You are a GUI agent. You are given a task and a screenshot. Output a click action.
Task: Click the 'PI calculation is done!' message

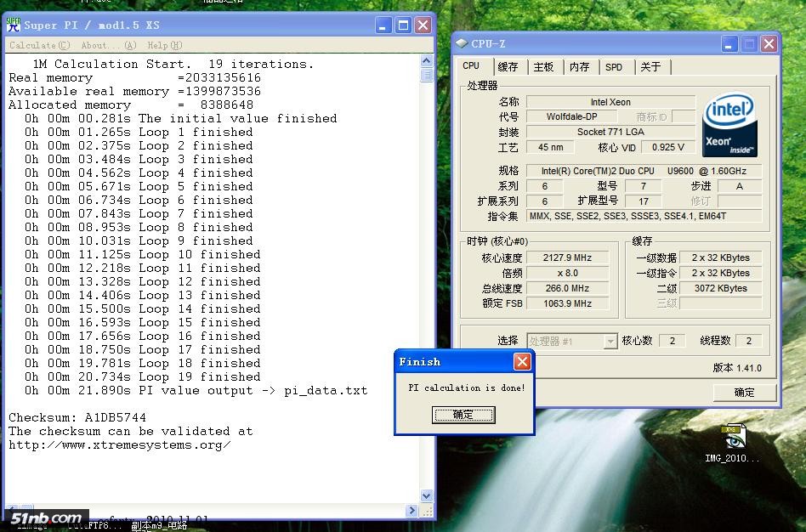click(467, 388)
